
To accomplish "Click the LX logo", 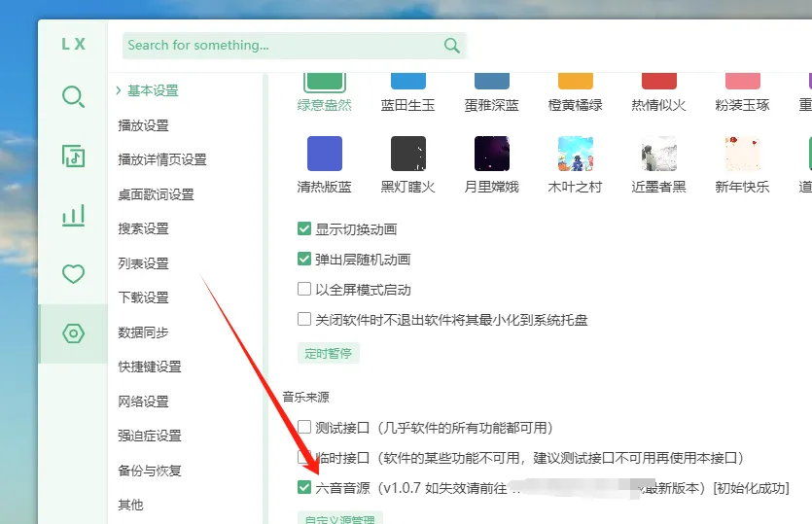I will 73,44.
